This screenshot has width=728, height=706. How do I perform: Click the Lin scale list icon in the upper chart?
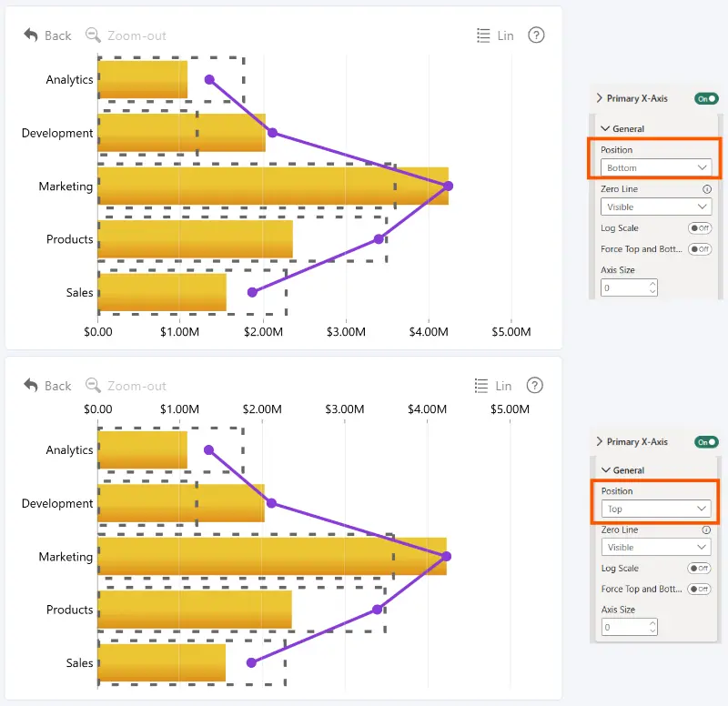click(483, 35)
